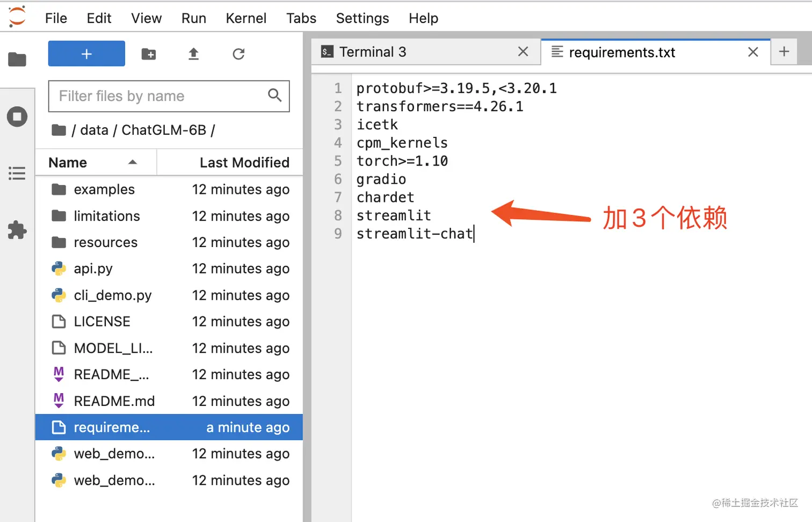Click the api.py Python icon
The image size is (812, 522).
tap(59, 269)
